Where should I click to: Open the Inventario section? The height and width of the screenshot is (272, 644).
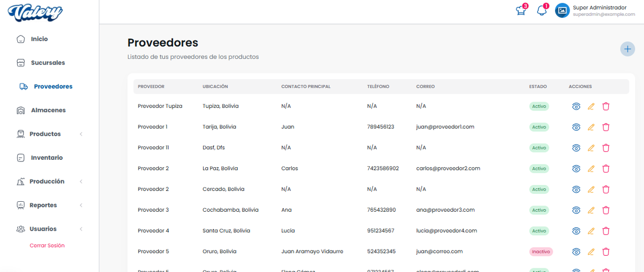(47, 158)
